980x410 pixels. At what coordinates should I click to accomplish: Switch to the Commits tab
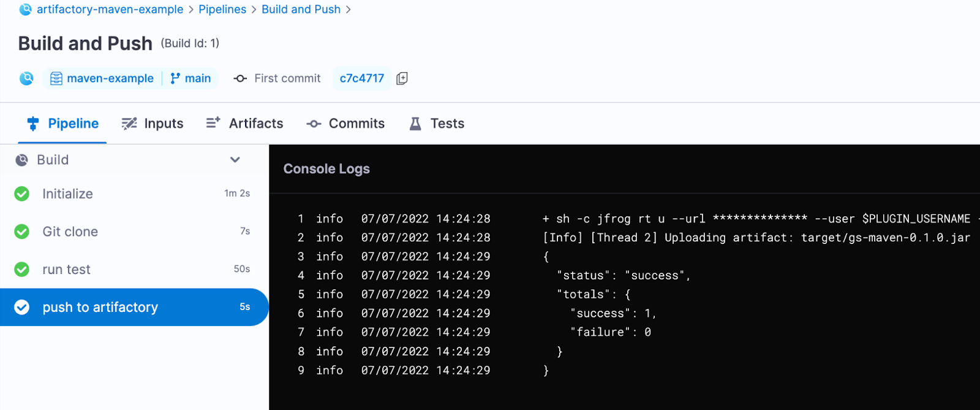[345, 124]
